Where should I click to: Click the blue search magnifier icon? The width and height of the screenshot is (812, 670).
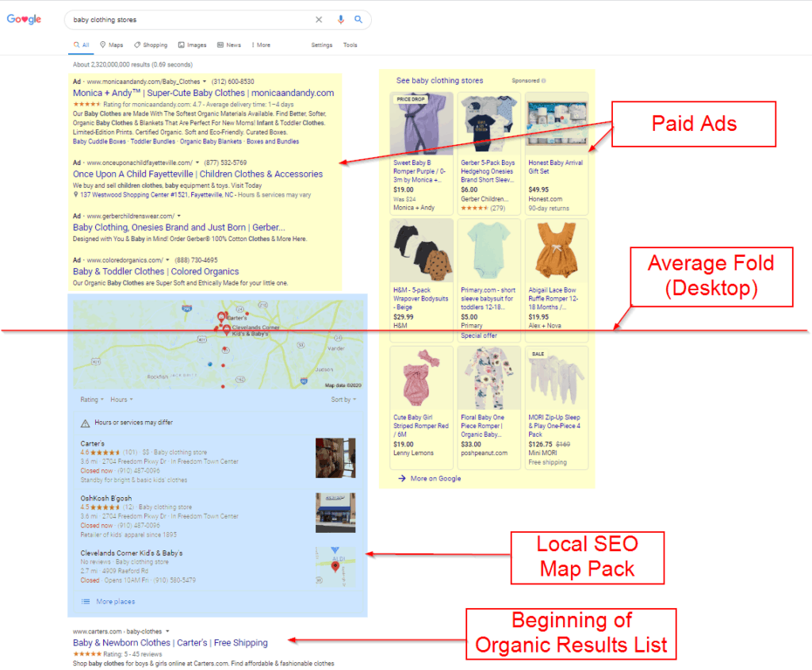coord(358,20)
